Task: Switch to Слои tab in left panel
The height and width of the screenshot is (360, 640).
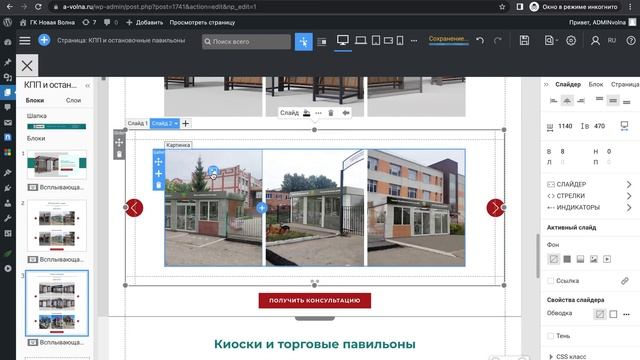Action: click(x=73, y=100)
